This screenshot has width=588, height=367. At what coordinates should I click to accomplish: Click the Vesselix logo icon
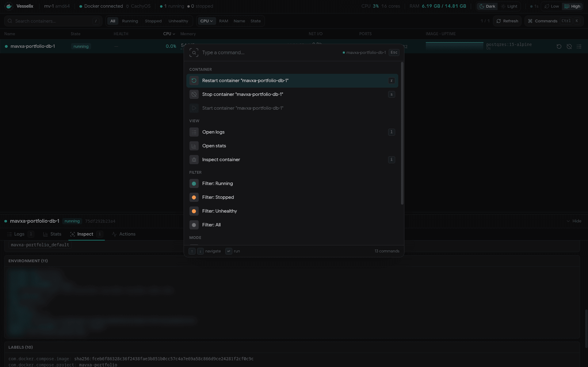coord(9,6)
